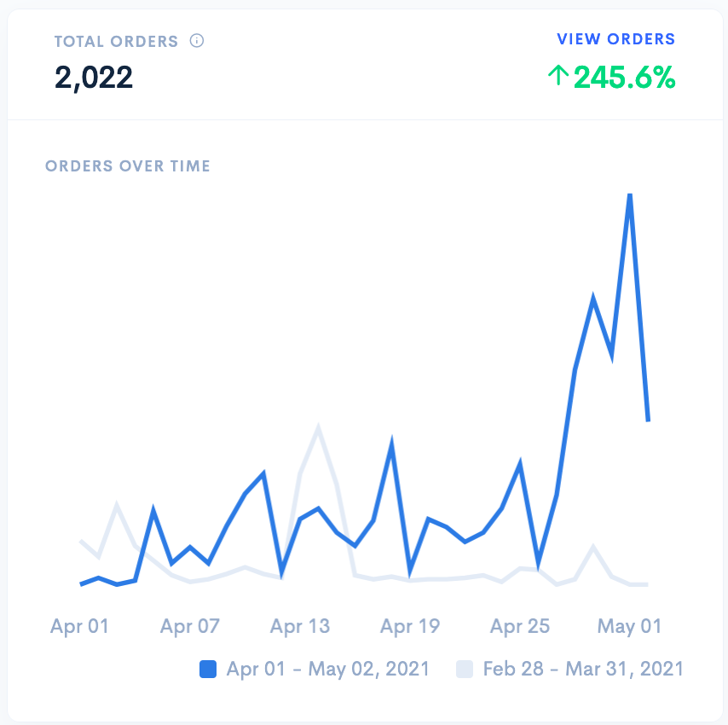This screenshot has width=728, height=725.
Task: Select the Apr 19 axis label
Action: tap(410, 626)
